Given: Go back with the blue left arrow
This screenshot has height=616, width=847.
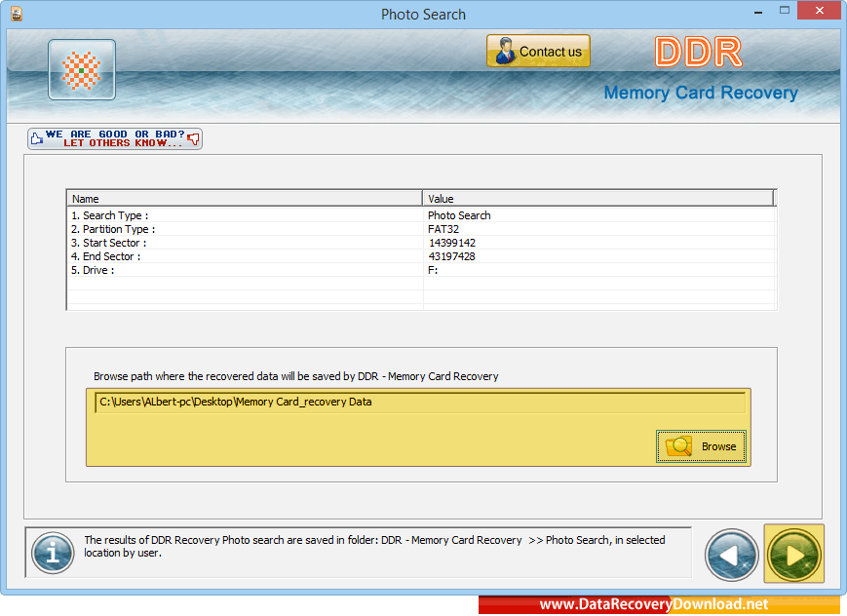Looking at the screenshot, I should click(x=731, y=555).
